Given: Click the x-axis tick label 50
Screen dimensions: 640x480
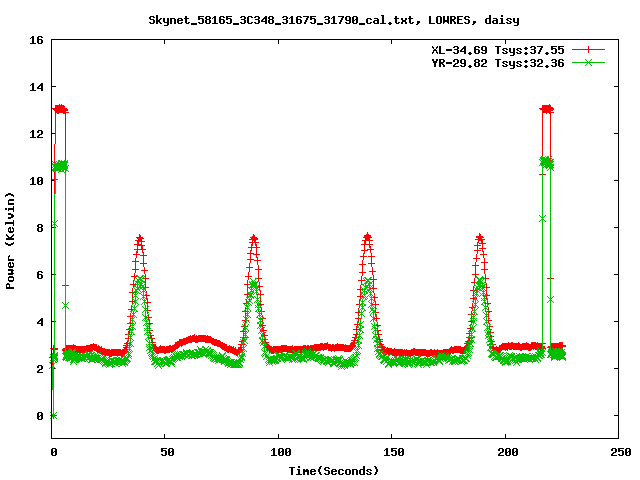Looking at the screenshot, I should point(167,452).
